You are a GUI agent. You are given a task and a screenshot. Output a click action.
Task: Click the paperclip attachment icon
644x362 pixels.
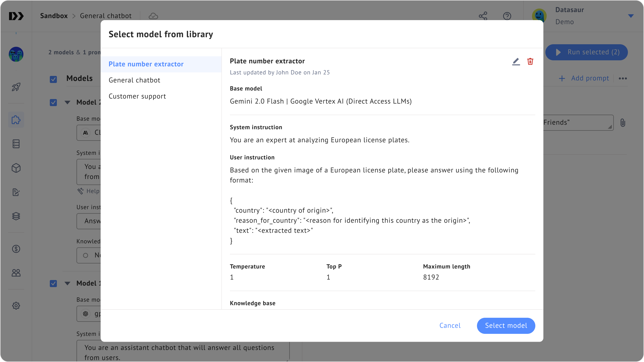(623, 123)
